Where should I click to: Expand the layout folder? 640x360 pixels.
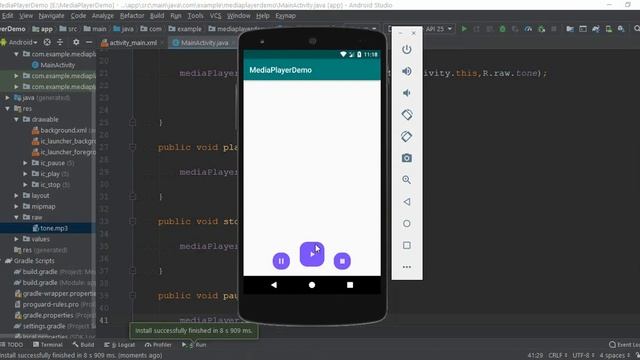(x=16, y=196)
